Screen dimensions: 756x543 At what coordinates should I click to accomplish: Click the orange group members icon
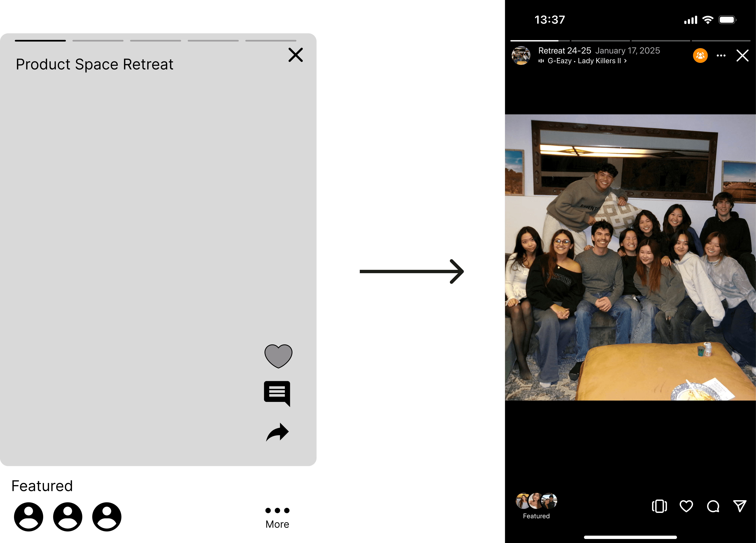tap(700, 55)
